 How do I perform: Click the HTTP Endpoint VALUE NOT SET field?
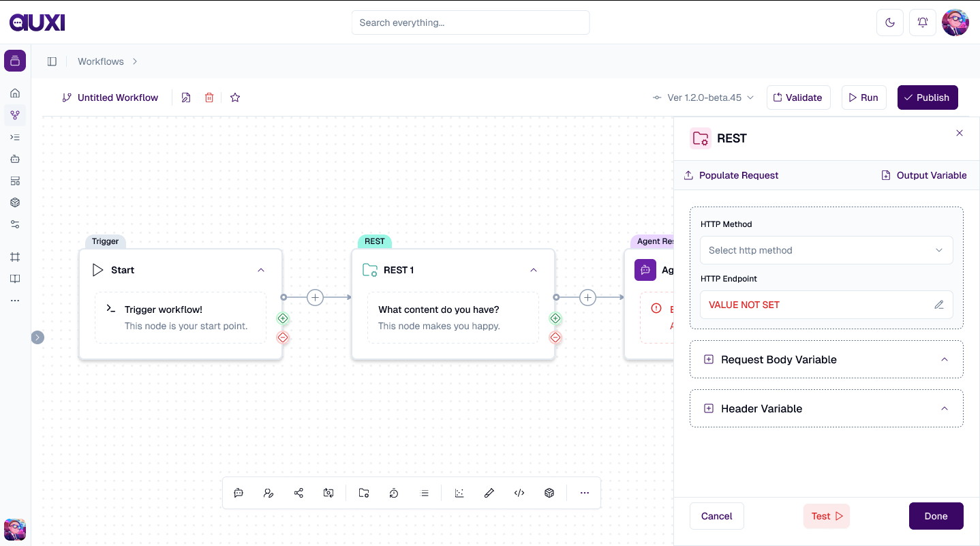[x=826, y=305]
